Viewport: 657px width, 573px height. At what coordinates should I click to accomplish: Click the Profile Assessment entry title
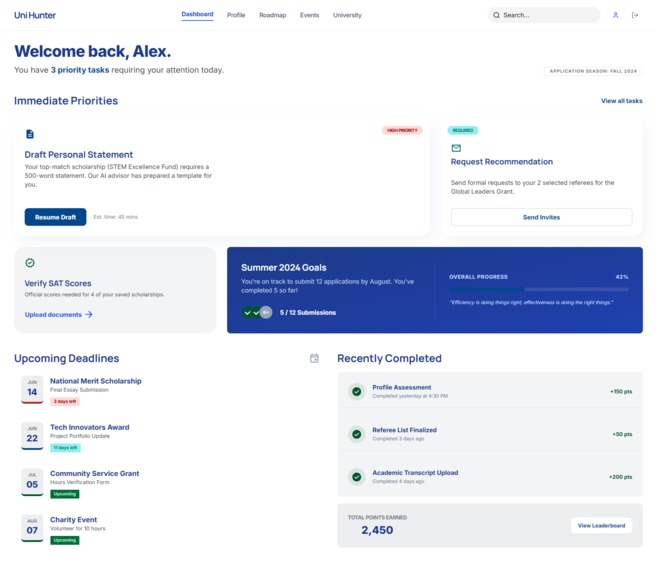(401, 387)
